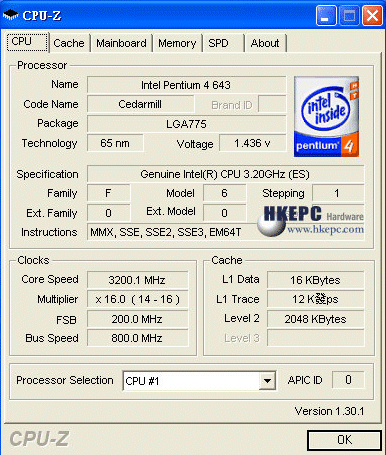386x455 pixels.
Task: Click the Level 2 cache value field
Action: point(315,319)
